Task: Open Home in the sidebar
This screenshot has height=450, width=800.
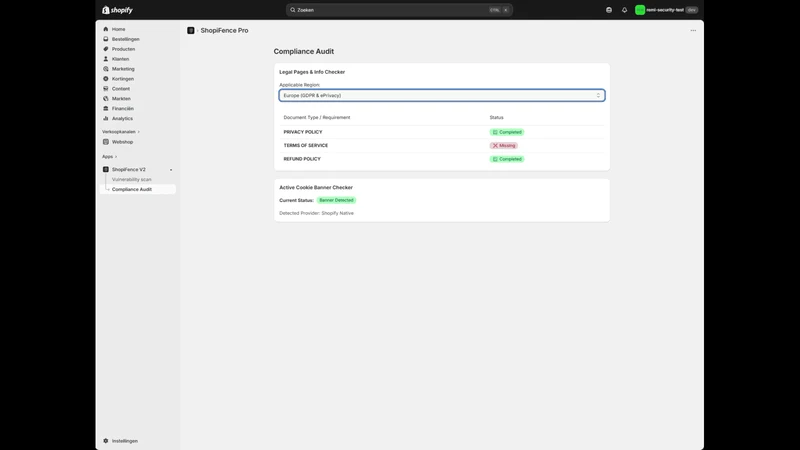Action: coord(118,29)
